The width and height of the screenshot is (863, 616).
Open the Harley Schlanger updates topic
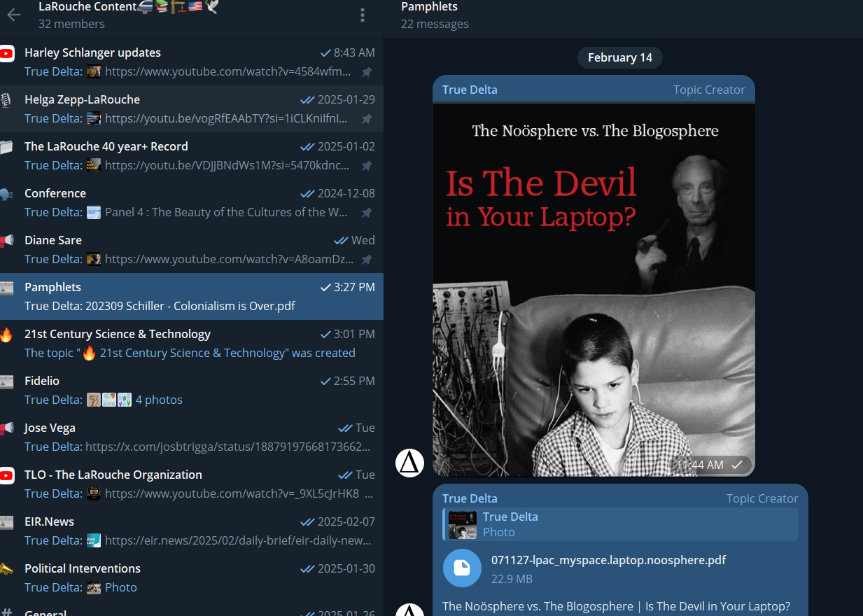click(192, 62)
